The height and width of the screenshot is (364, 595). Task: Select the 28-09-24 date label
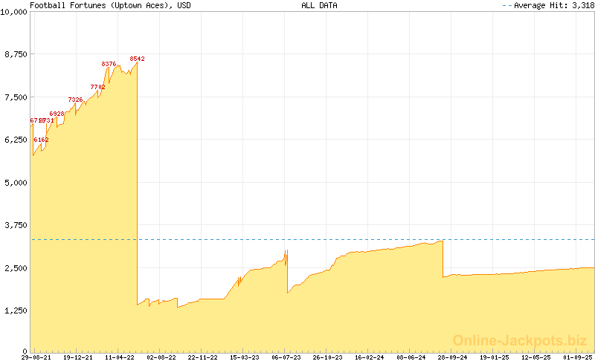(453, 358)
